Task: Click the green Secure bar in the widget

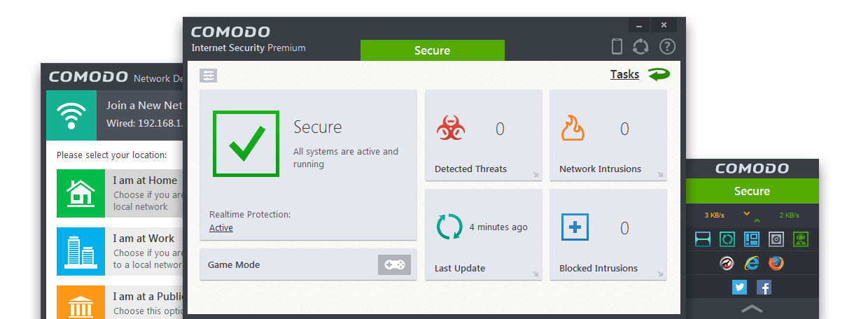Action: tap(752, 191)
